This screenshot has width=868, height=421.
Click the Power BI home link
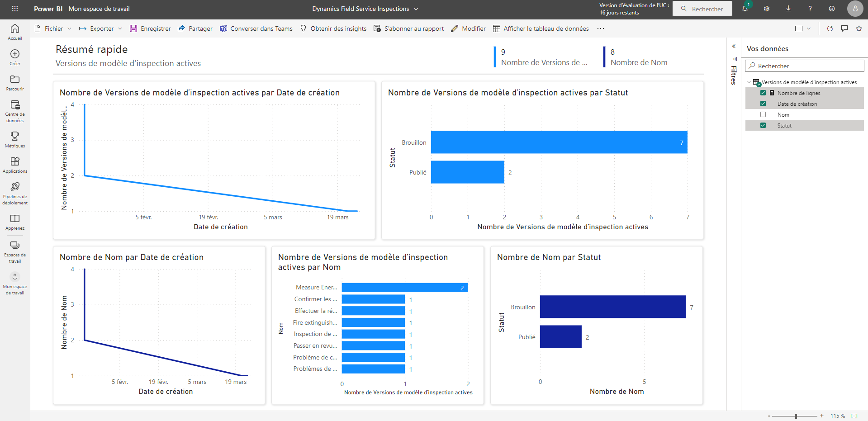pyautogui.click(x=48, y=9)
